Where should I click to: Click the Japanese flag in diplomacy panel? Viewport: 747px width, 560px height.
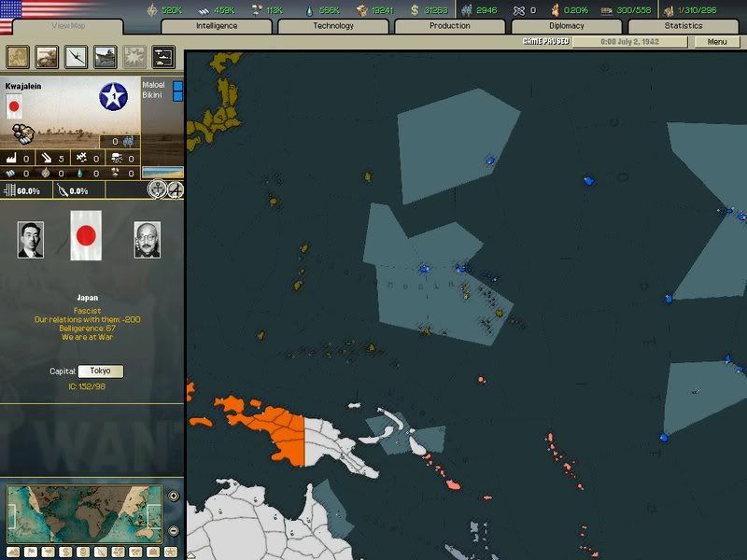click(85, 240)
